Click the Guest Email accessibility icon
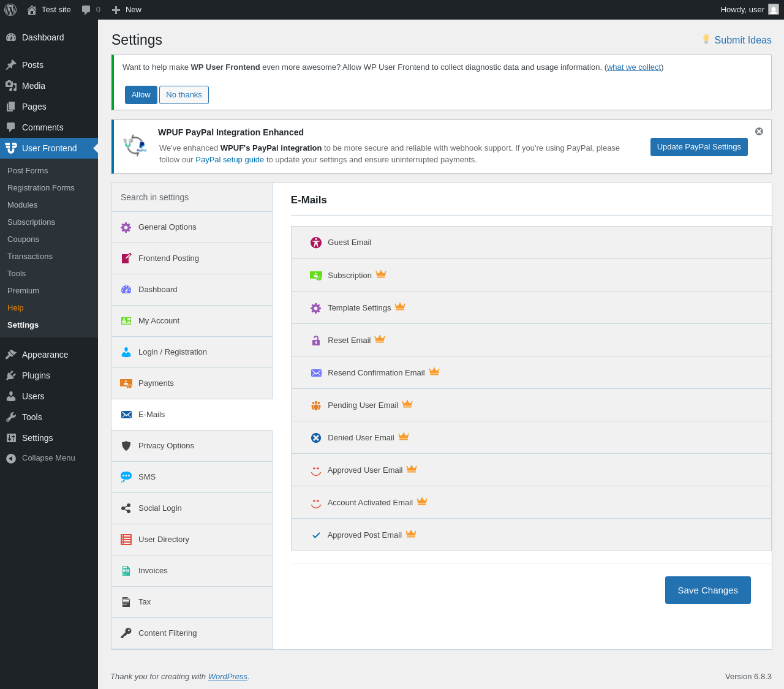This screenshot has width=784, height=689. [316, 243]
